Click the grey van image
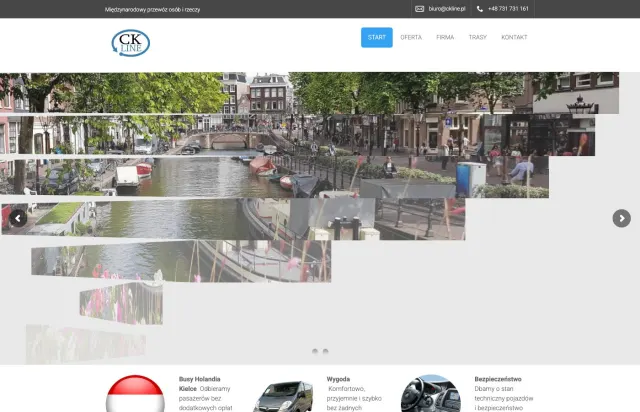The width and height of the screenshot is (640, 412). click(x=283, y=396)
